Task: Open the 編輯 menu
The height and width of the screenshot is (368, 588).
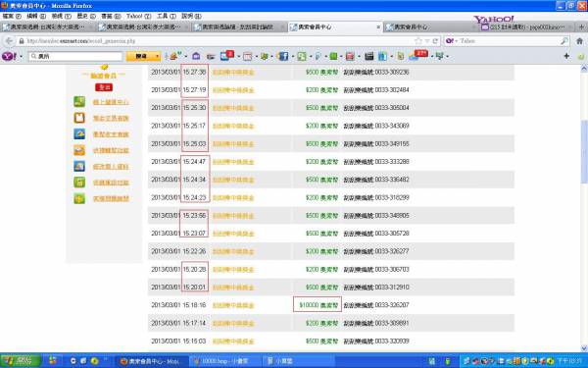Action: coord(36,16)
